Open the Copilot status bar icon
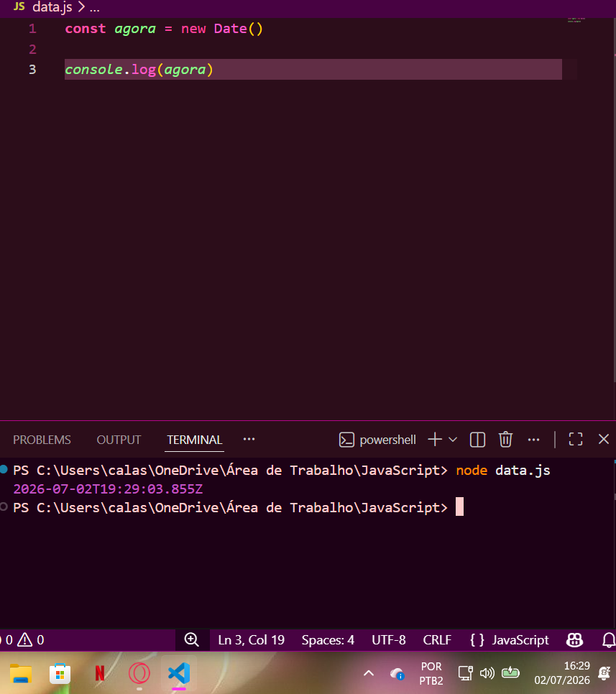 574,640
